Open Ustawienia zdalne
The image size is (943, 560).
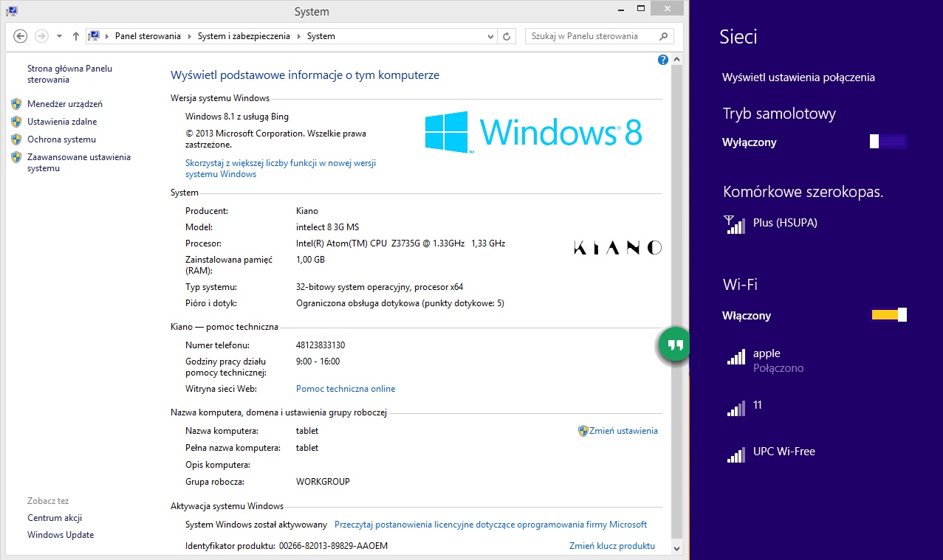[62, 122]
